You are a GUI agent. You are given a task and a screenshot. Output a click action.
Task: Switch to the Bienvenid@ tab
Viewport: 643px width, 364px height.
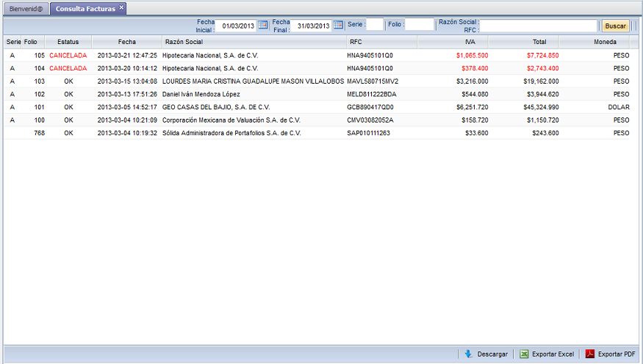pos(26,8)
